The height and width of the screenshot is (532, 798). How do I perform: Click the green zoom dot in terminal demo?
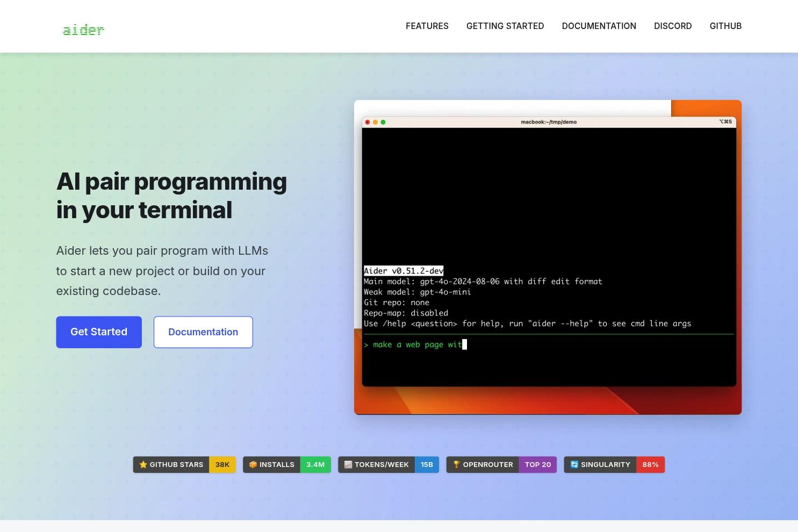(x=383, y=122)
